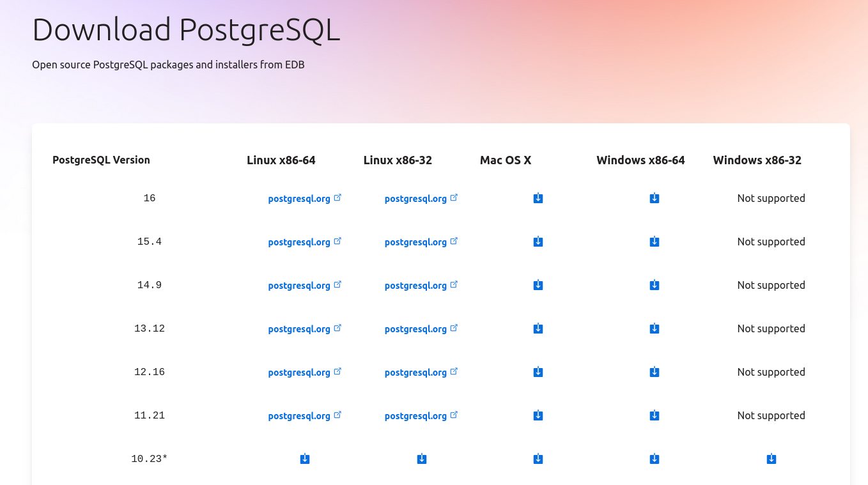Open postgresql.org link for 13.12 Linux x86-64
The width and height of the screenshot is (868, 485).
click(x=305, y=329)
